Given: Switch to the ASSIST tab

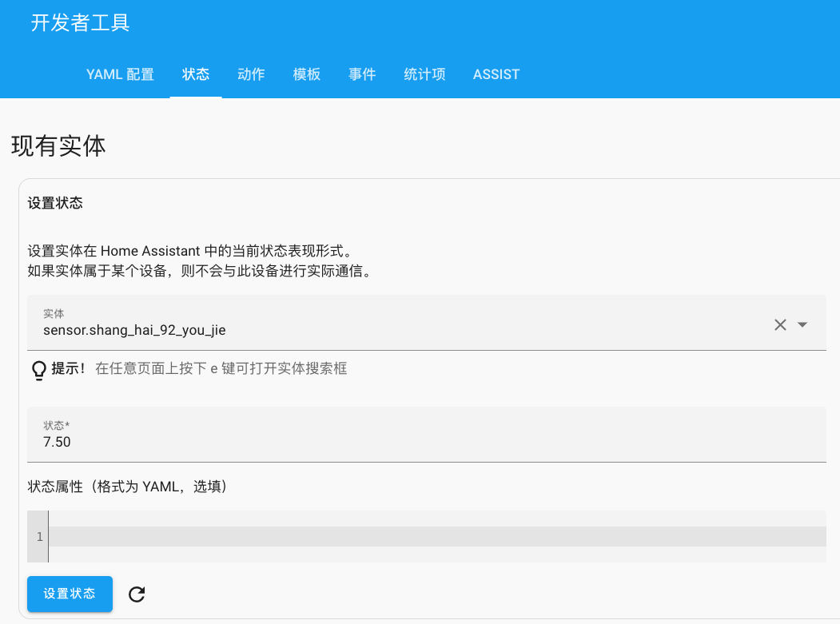Looking at the screenshot, I should (496, 74).
